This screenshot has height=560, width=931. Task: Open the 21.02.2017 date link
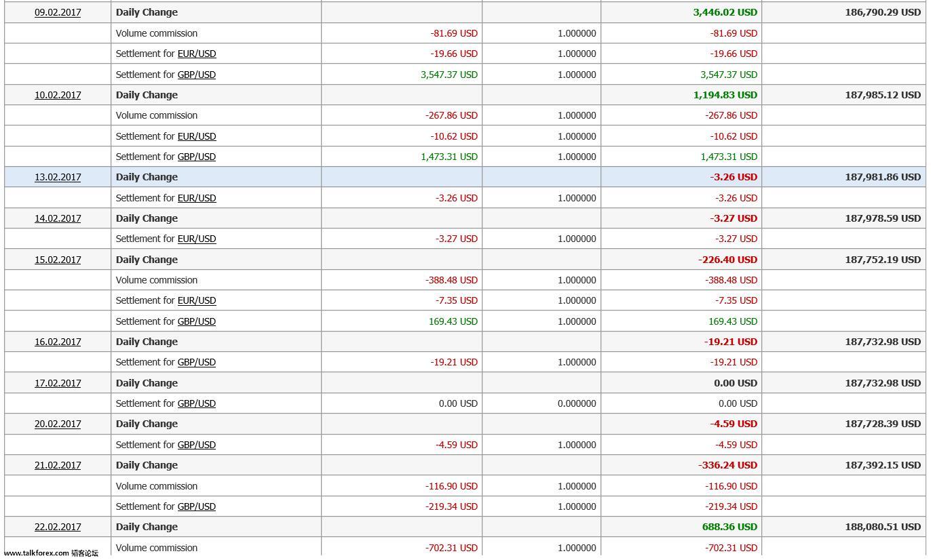(x=58, y=465)
